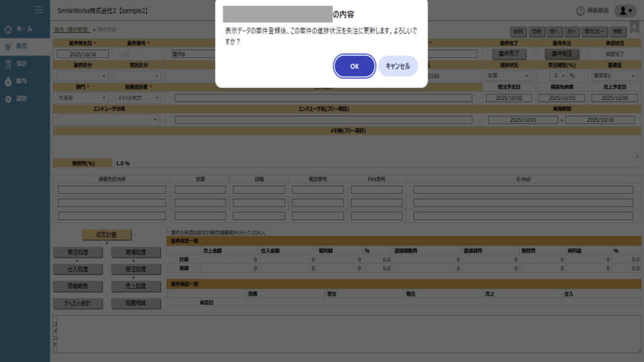Open the user account dropdown menu
The image size is (644, 362).
[x=625, y=11]
